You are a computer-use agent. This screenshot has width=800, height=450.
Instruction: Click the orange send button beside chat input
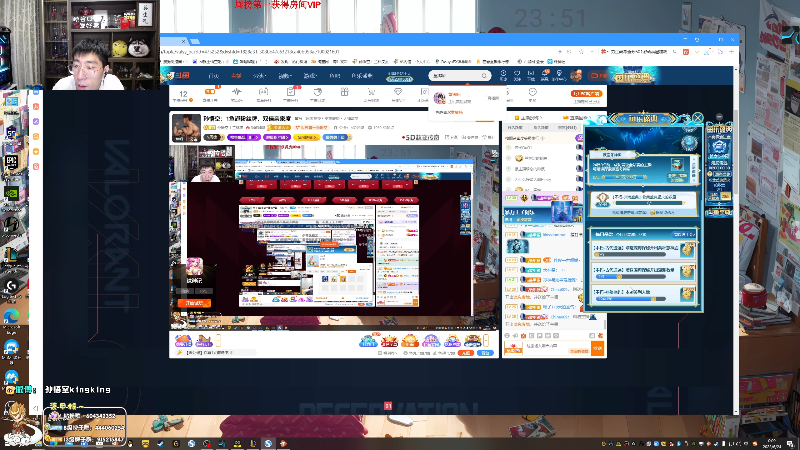tap(597, 348)
